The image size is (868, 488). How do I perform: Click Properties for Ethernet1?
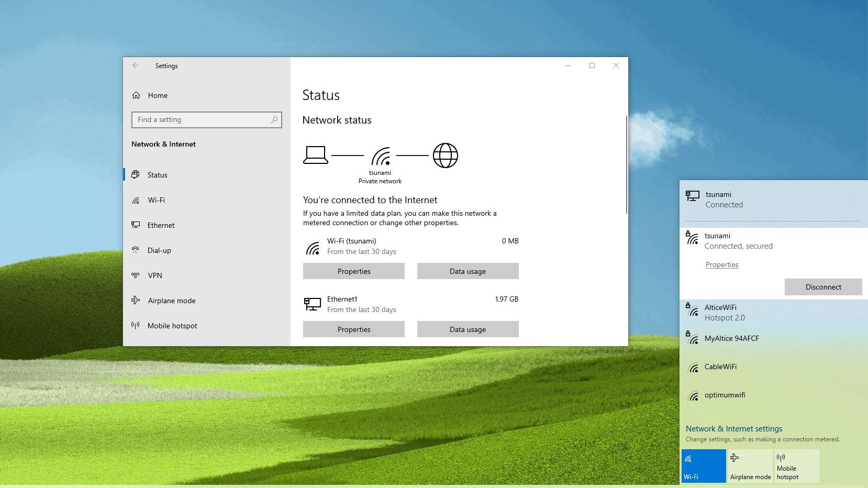[x=354, y=329]
